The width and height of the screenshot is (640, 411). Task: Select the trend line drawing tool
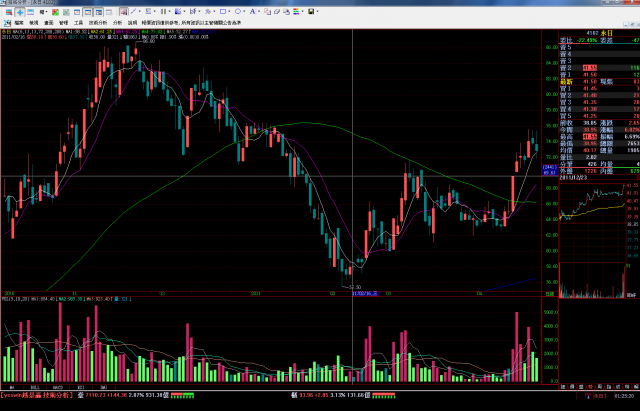click(x=133, y=11)
